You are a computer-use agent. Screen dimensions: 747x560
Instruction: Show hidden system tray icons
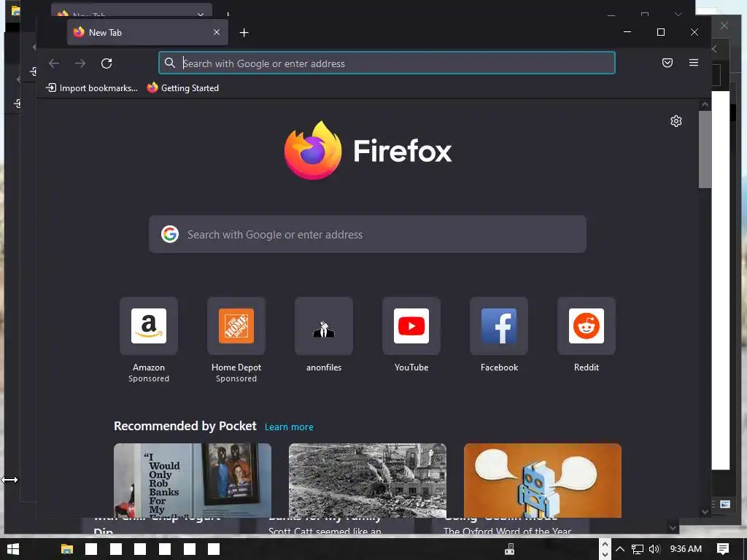[x=620, y=549]
